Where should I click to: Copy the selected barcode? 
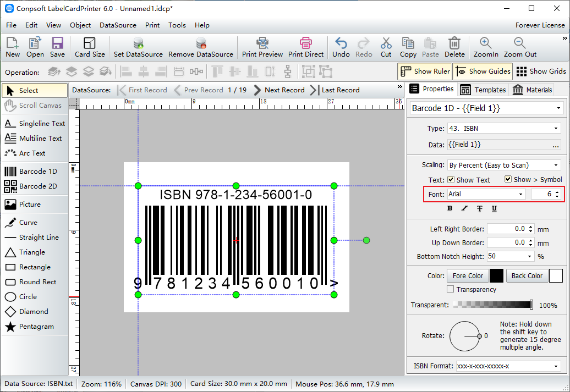pos(408,47)
